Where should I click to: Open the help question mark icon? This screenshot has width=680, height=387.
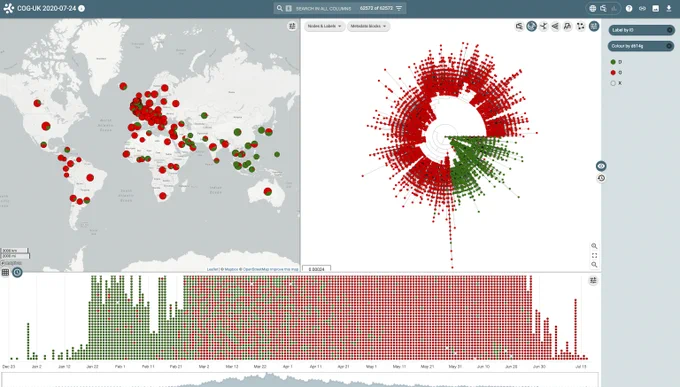click(x=629, y=8)
